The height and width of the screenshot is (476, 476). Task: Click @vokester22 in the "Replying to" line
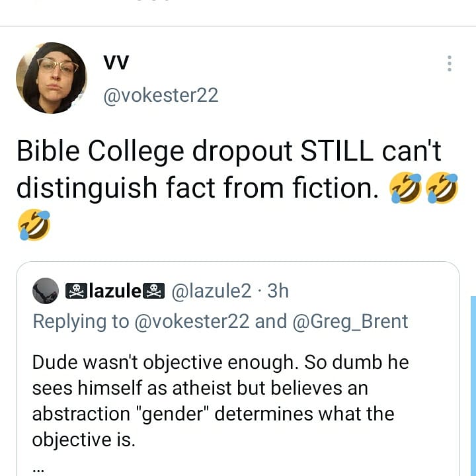click(192, 321)
